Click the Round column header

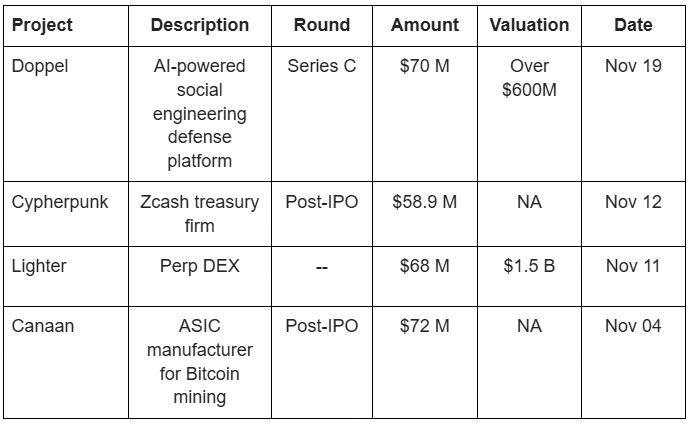[322, 25]
